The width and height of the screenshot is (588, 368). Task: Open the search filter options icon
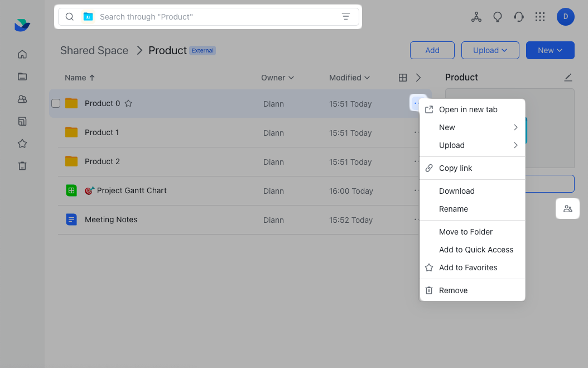(346, 17)
